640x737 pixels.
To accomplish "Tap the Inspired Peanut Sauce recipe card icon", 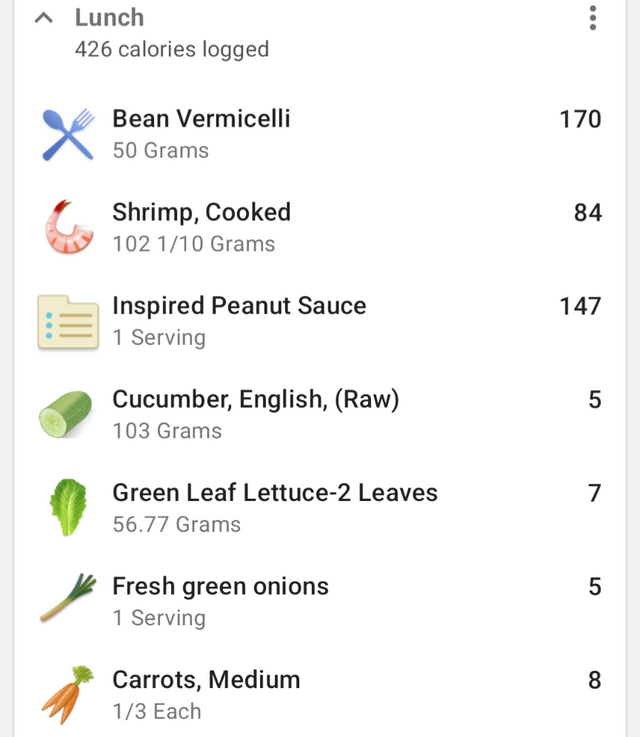I will point(68,321).
